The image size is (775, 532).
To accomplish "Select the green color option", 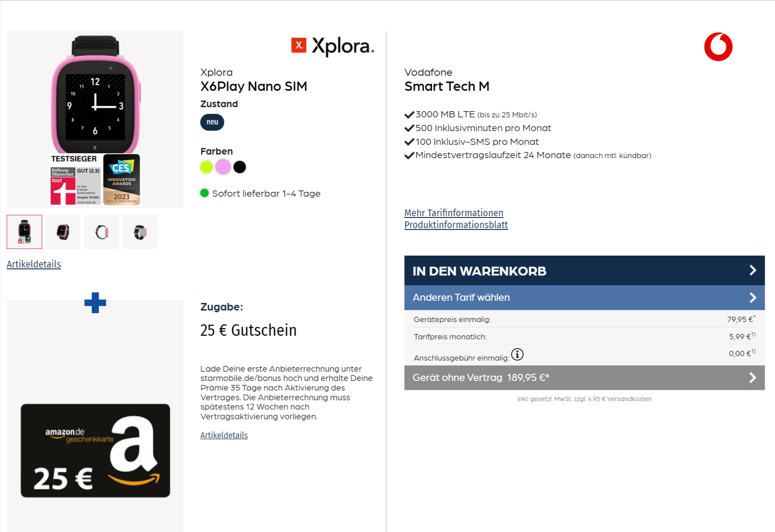I will point(206,167).
